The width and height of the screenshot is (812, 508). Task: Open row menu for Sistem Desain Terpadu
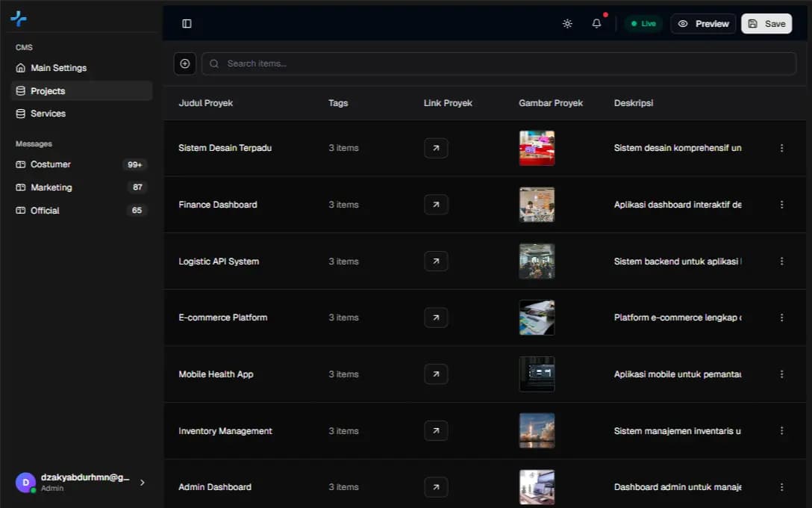click(782, 148)
